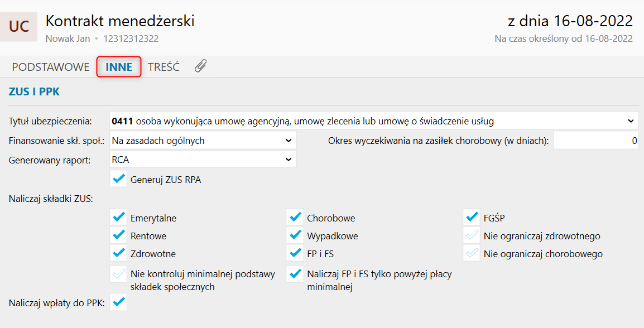Image resolution: width=644 pixels, height=328 pixels.
Task: Switch to the TREŚĆ tab
Action: (x=164, y=67)
